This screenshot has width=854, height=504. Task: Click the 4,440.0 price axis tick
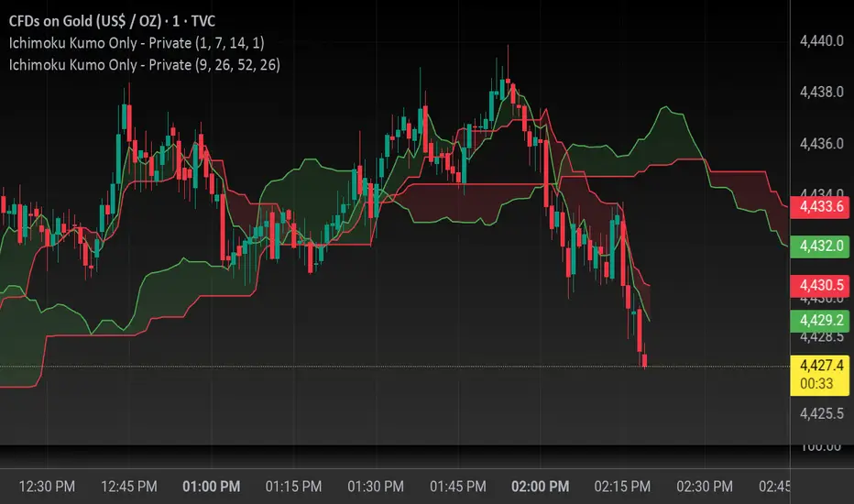tap(821, 41)
